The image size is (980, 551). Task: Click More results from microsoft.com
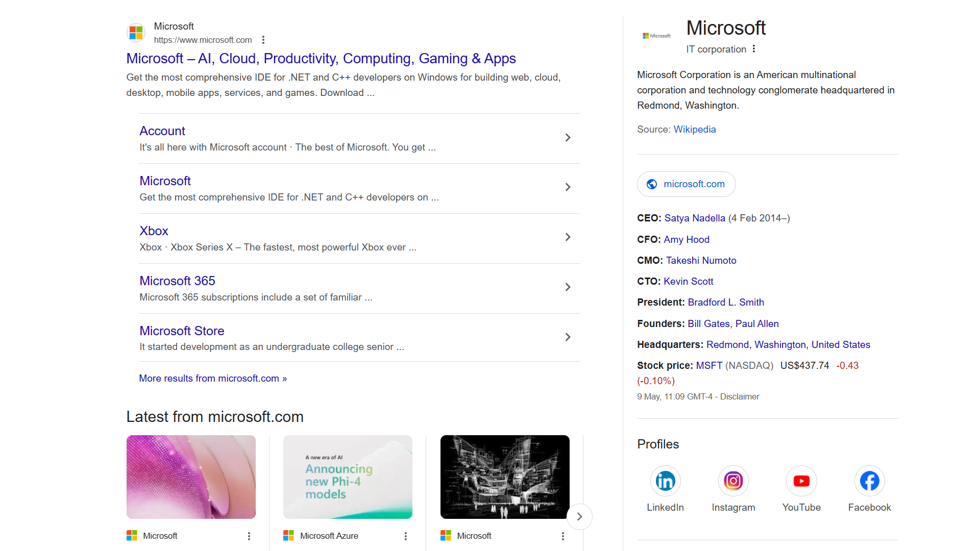(213, 379)
